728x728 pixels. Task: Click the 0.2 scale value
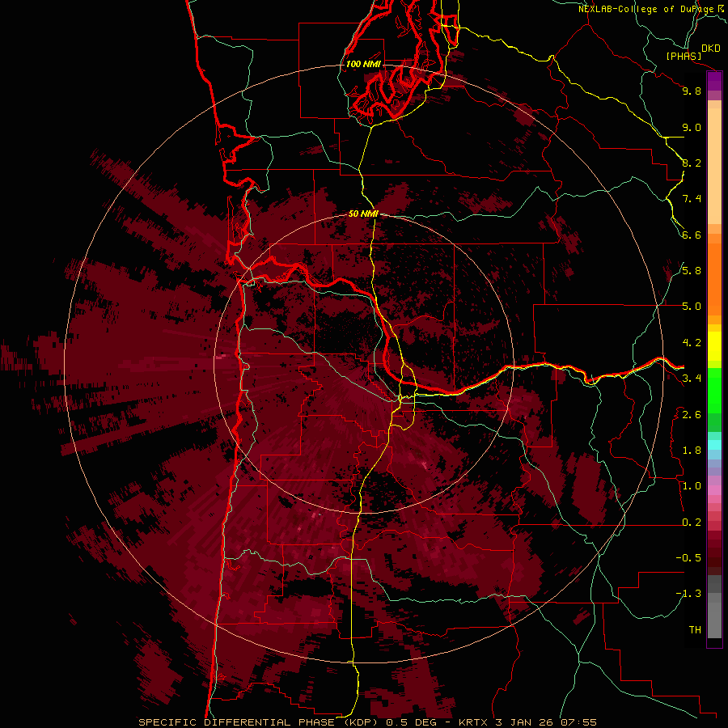692,523
